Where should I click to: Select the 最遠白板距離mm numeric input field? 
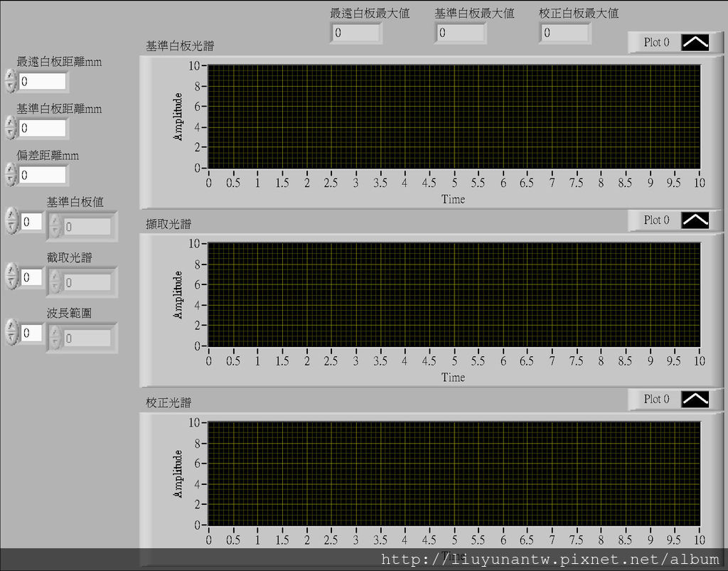(42, 82)
